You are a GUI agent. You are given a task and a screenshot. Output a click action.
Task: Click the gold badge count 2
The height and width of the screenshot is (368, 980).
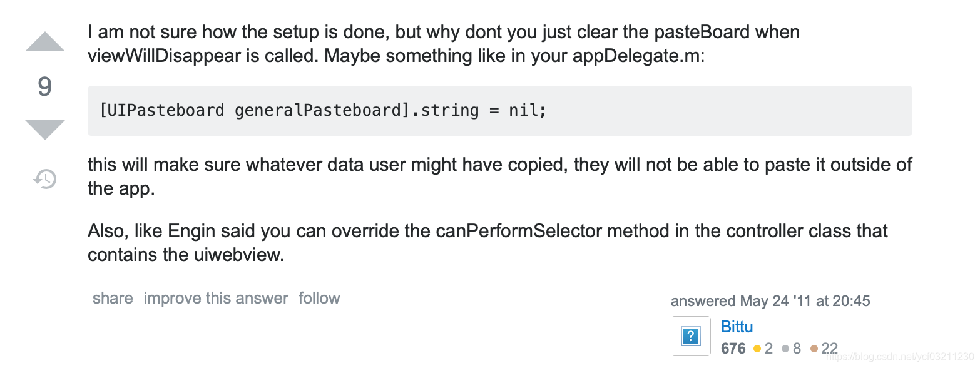[x=768, y=349]
